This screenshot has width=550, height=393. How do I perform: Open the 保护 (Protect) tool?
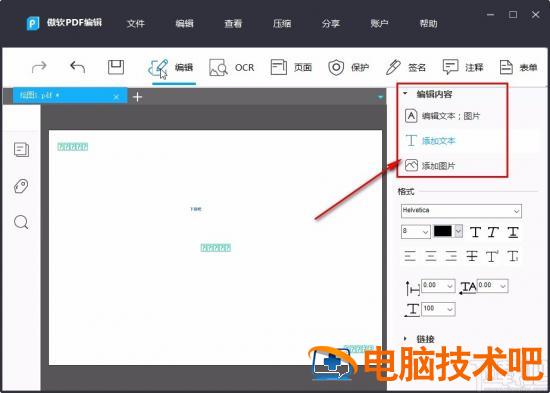click(x=348, y=67)
